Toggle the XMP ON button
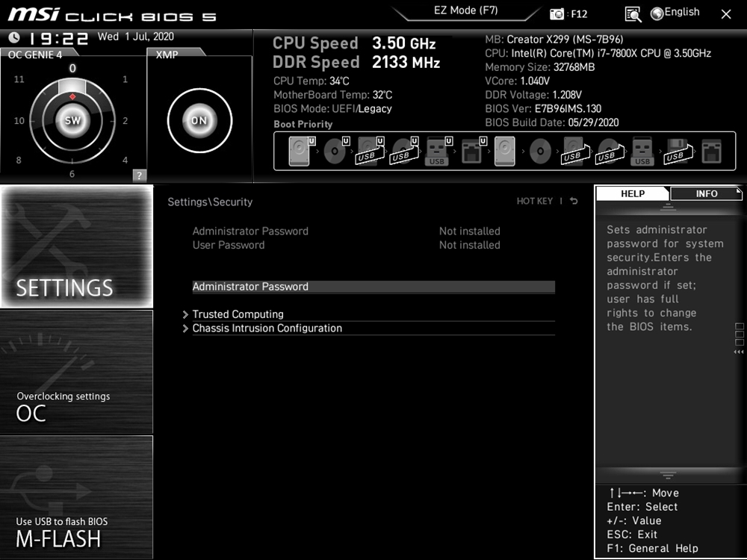Image resolution: width=747 pixels, height=560 pixels. pyautogui.click(x=199, y=120)
